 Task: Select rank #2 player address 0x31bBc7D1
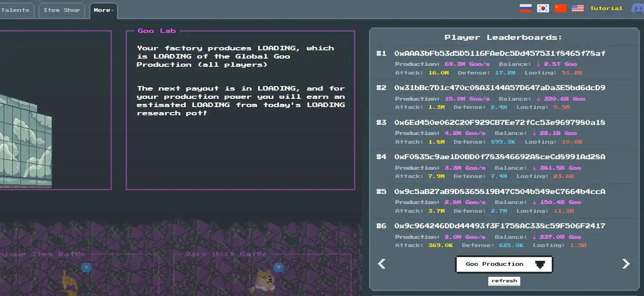[500, 88]
